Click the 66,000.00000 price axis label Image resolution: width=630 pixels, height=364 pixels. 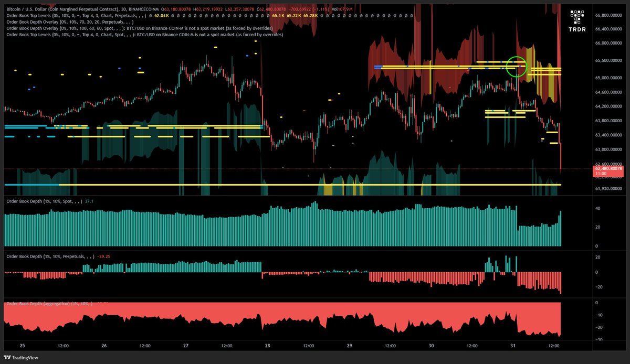pyautogui.click(x=608, y=44)
